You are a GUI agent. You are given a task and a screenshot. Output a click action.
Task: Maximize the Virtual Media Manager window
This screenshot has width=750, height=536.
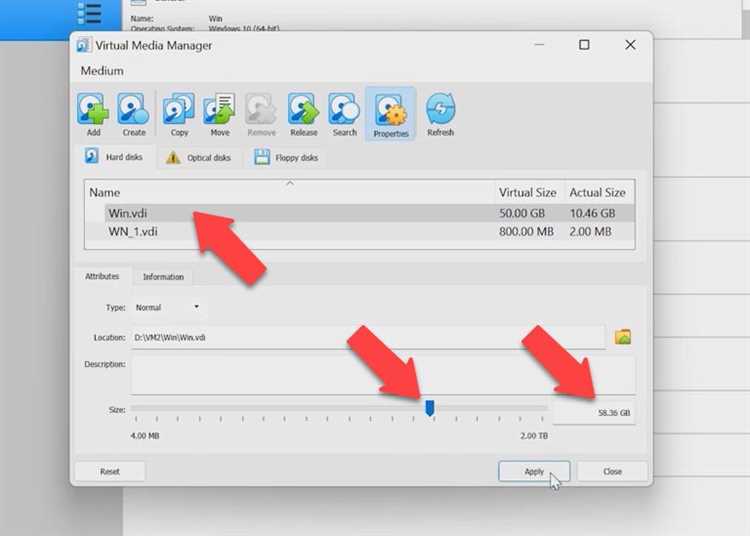(584, 45)
